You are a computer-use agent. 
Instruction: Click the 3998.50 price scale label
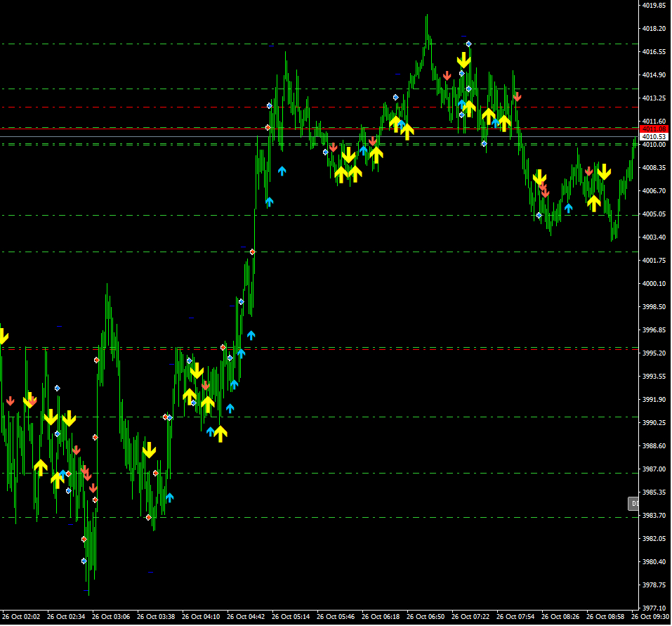coord(654,306)
